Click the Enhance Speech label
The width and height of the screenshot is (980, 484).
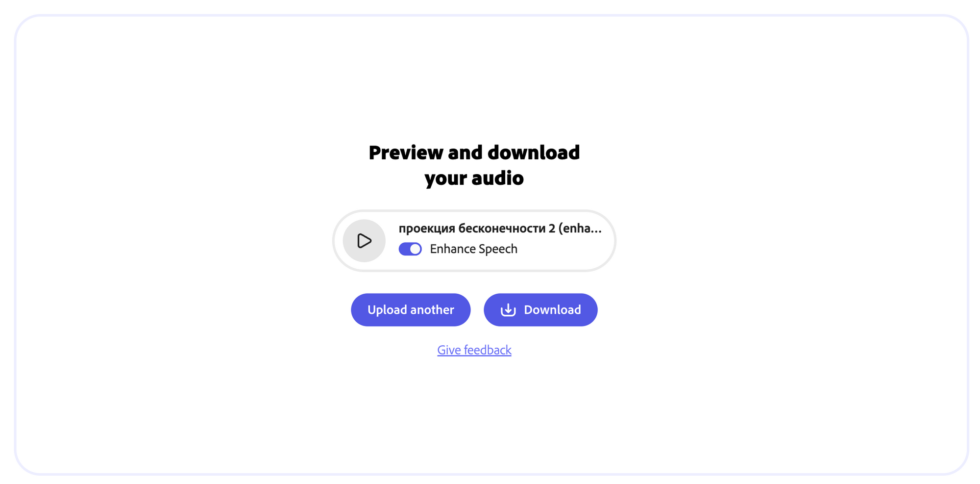(x=473, y=249)
